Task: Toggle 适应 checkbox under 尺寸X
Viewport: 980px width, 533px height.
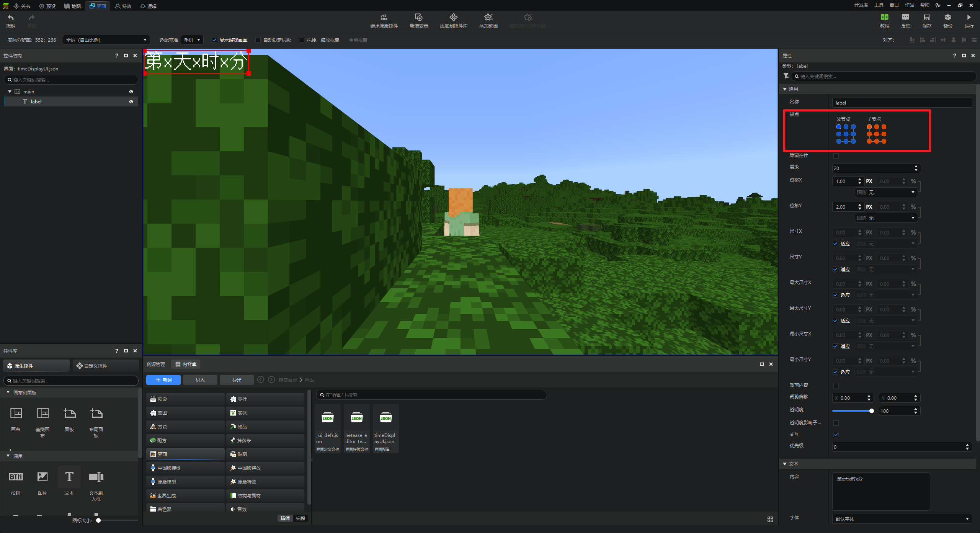Action: coord(835,244)
